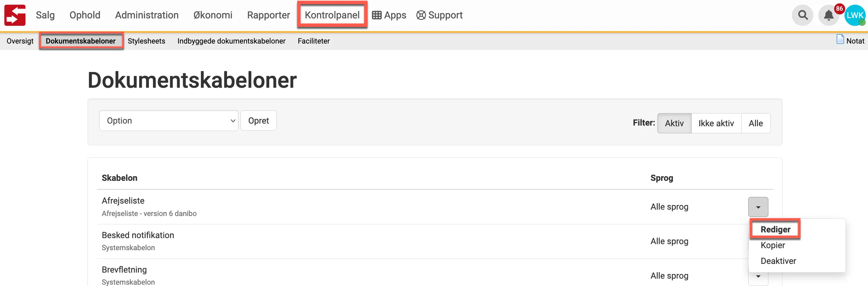This screenshot has height=286, width=868.
Task: Open the Support lifebuoy link
Action: [x=439, y=15]
